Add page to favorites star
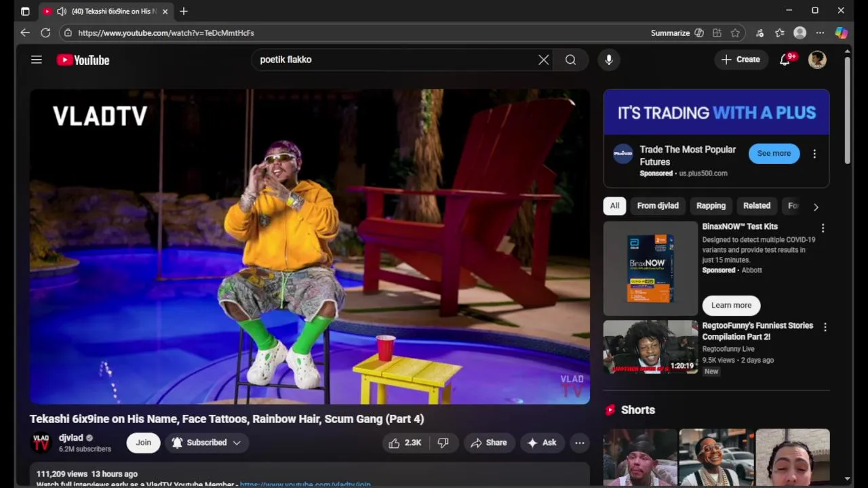Image resolution: width=868 pixels, height=488 pixels. pyautogui.click(x=735, y=33)
